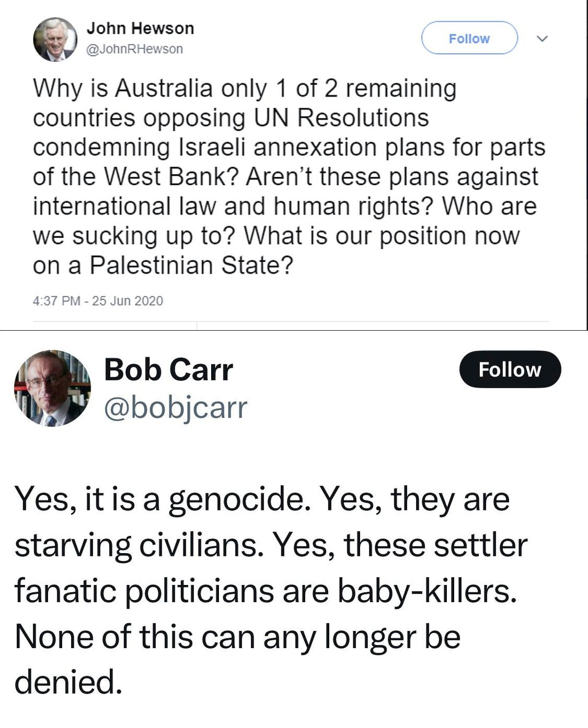Click the word "genocide" in Carr's post
The height and width of the screenshot is (728, 588).
239,500
